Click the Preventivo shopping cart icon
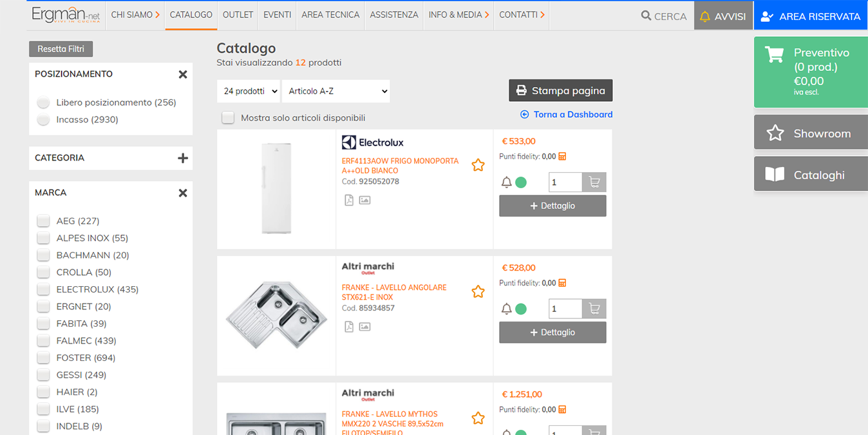Image resolution: width=868 pixels, height=435 pixels. (774, 54)
